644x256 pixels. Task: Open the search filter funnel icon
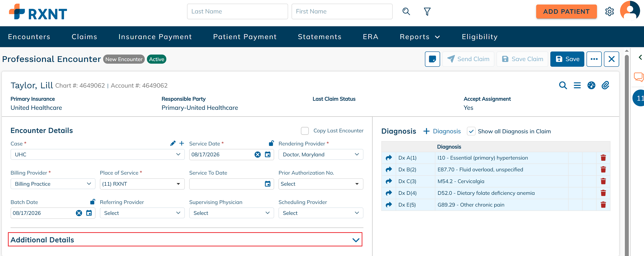tap(427, 11)
